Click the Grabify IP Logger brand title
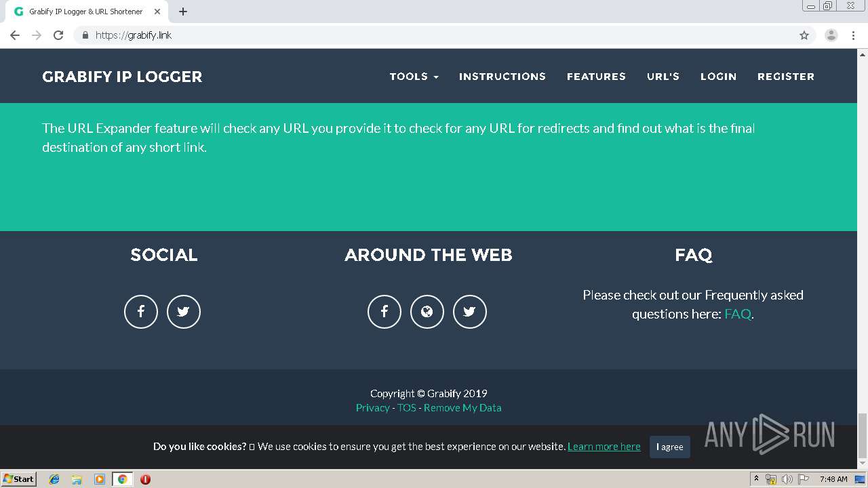 [x=122, y=77]
